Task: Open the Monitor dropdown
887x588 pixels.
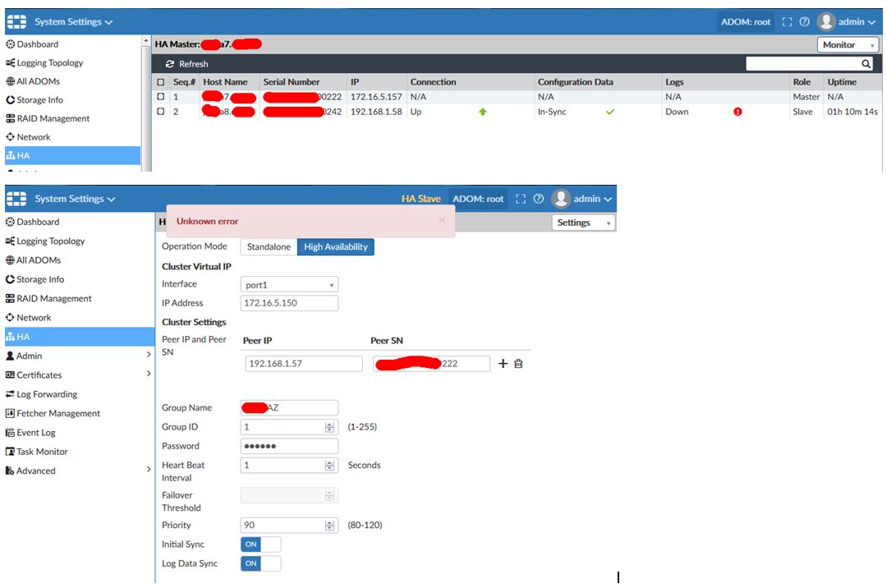Action: click(846, 45)
